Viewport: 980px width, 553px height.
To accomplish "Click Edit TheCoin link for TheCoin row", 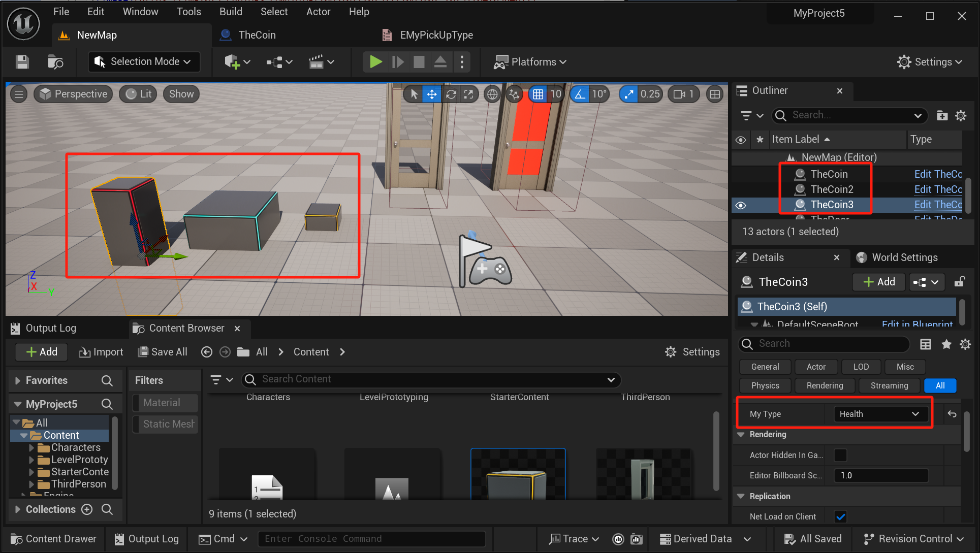I will coord(938,174).
